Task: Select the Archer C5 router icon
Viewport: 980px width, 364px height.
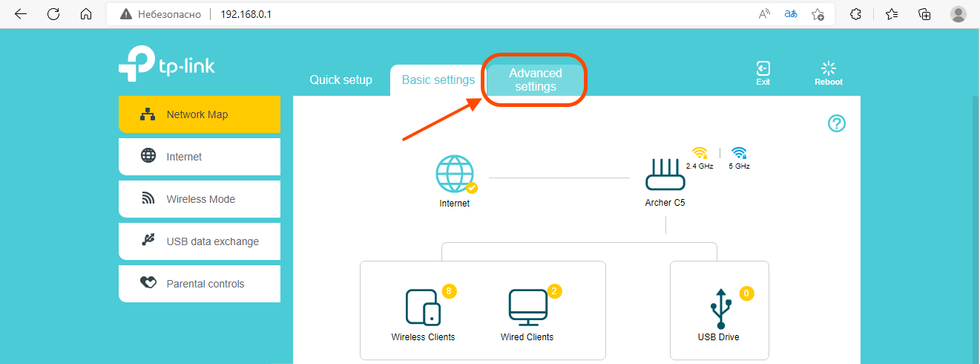Action: point(665,176)
